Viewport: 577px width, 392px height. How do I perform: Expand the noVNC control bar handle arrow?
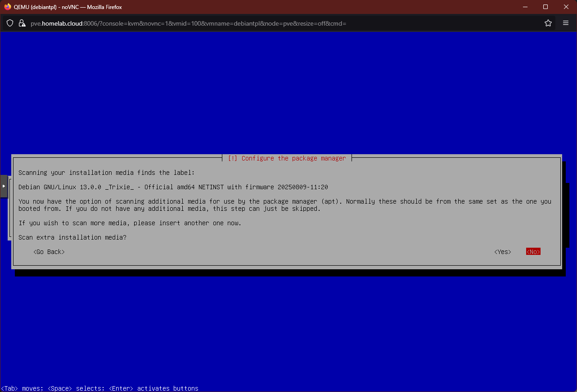3,186
